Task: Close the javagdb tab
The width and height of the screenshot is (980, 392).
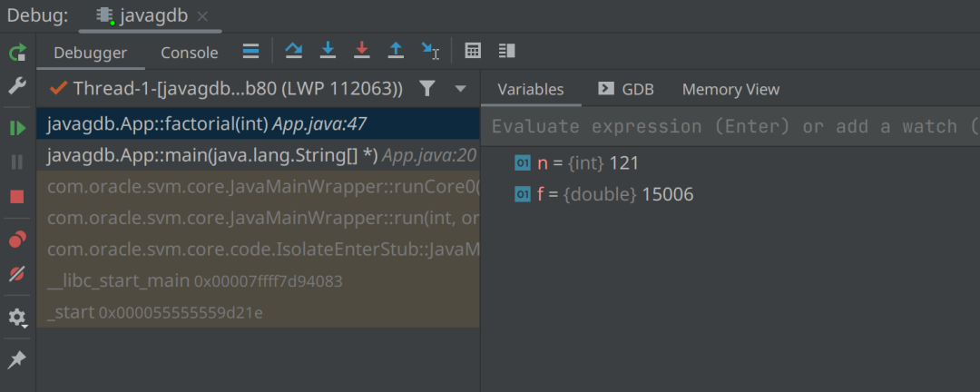Action: coord(202,17)
